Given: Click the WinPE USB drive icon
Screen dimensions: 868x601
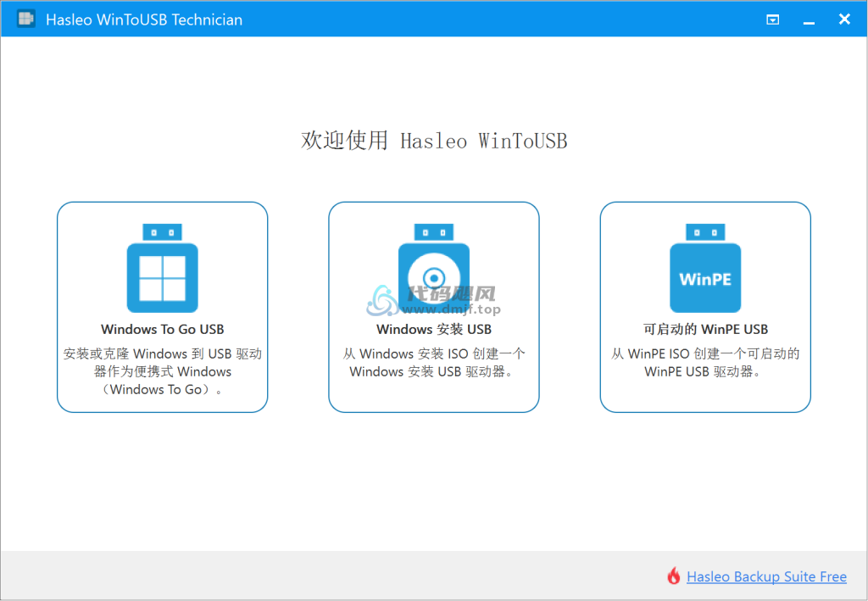Looking at the screenshot, I should coord(705,268).
